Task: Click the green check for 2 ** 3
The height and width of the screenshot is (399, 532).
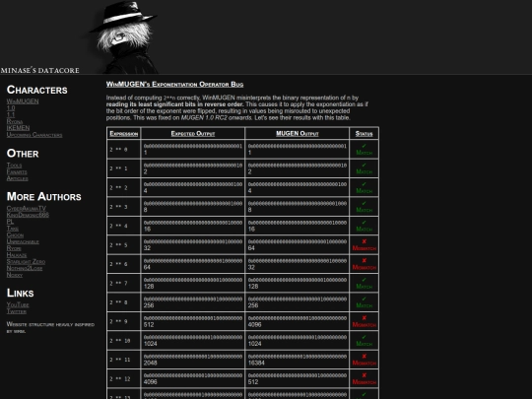Action: coord(365,203)
